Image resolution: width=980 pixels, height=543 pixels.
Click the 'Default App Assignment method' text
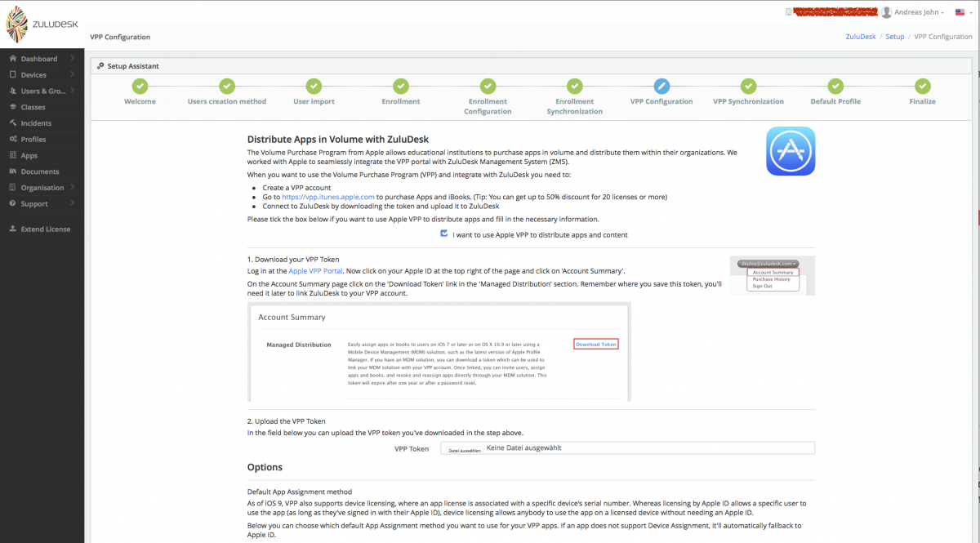(300, 492)
